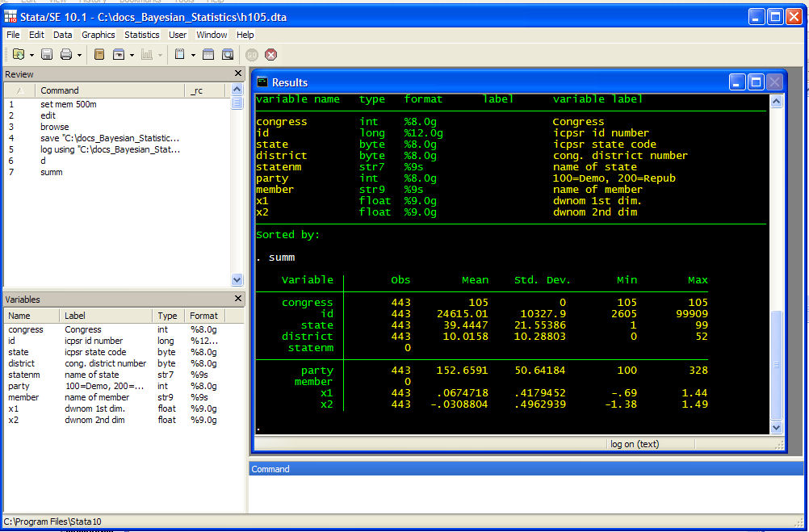Click the Log book toolbar icon
This screenshot has height=532, width=809.
(x=99, y=55)
